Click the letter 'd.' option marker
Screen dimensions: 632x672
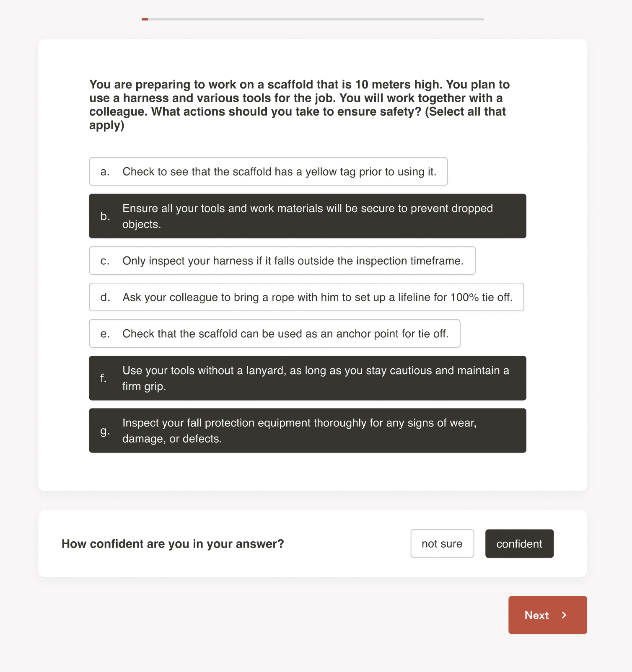pos(105,297)
